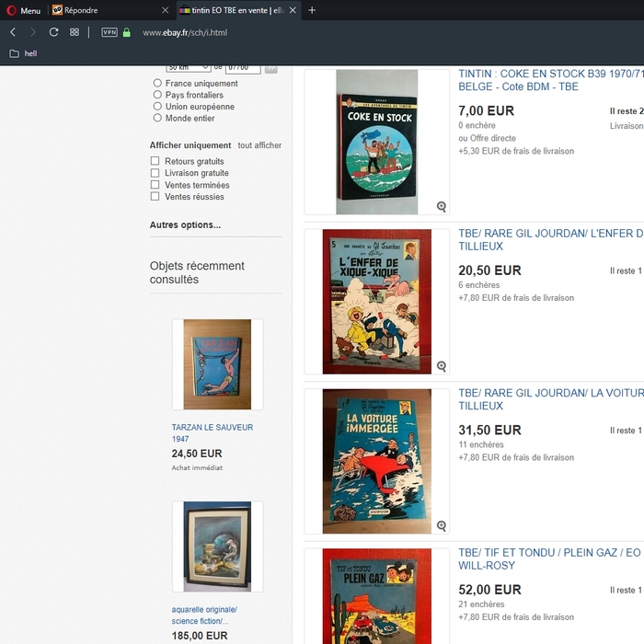The image size is (644, 644).
Task: Click the La Voiture Immergée cover thumbnail
Action: coord(376,461)
